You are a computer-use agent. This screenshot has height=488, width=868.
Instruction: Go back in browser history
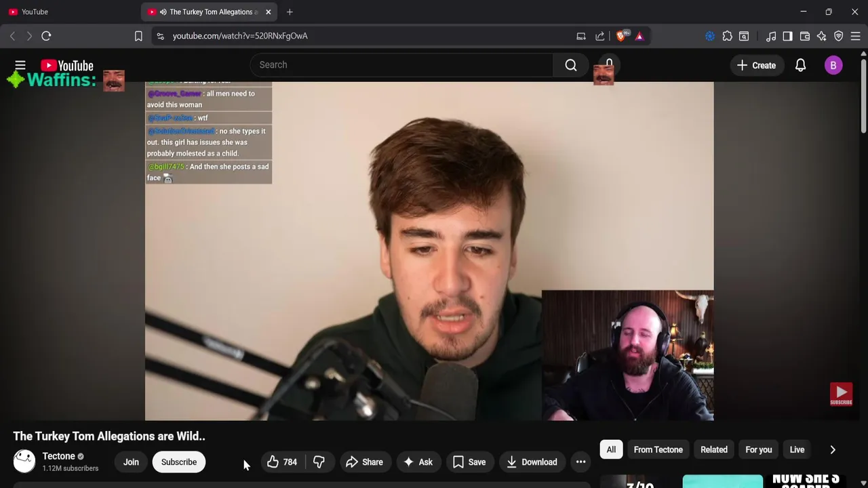point(12,36)
